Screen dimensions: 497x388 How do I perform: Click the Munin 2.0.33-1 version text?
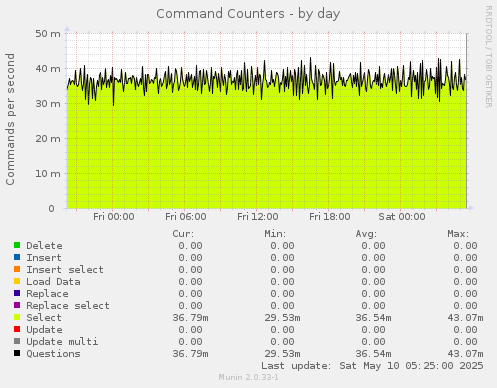(x=248, y=377)
